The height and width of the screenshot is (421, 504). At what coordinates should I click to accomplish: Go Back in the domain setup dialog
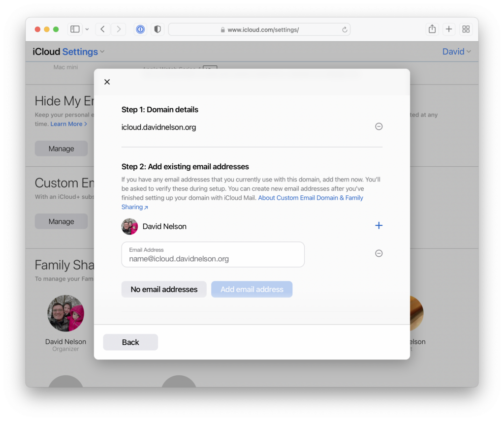(130, 342)
